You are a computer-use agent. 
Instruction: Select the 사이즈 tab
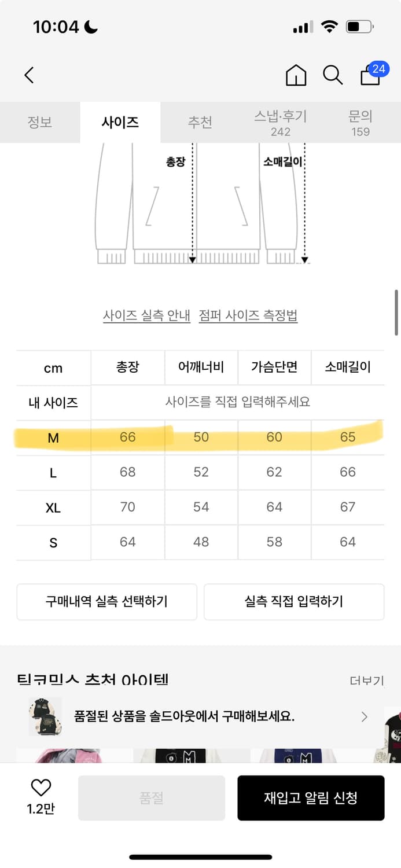click(x=120, y=123)
